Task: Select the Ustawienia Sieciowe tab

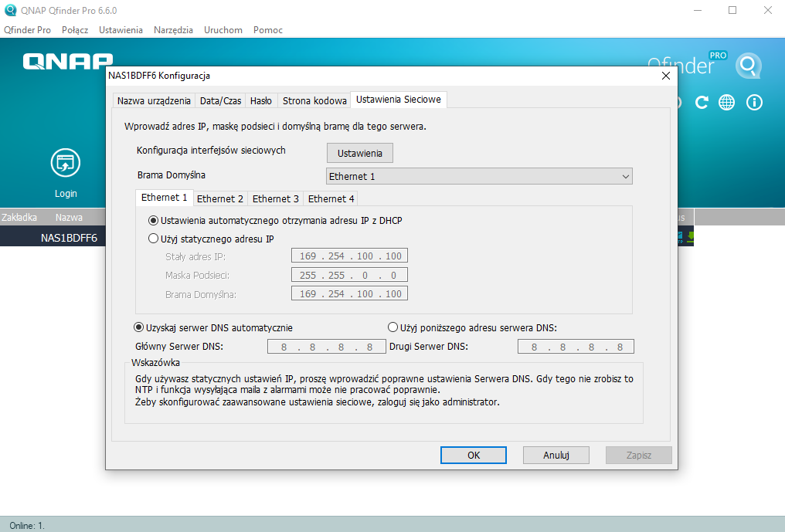Action: click(x=399, y=99)
